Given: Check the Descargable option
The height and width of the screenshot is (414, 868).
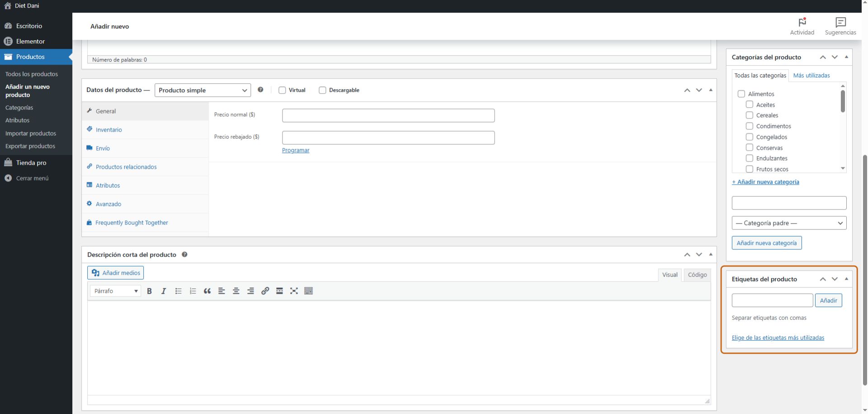Looking at the screenshot, I should (322, 90).
